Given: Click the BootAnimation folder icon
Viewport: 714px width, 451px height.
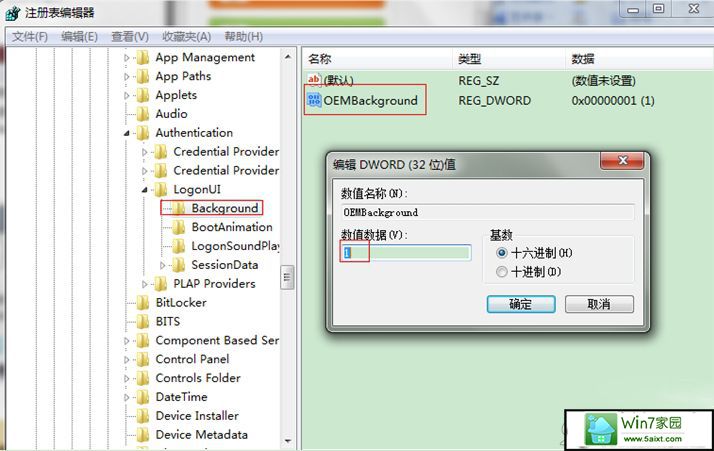Looking at the screenshot, I should [x=178, y=227].
